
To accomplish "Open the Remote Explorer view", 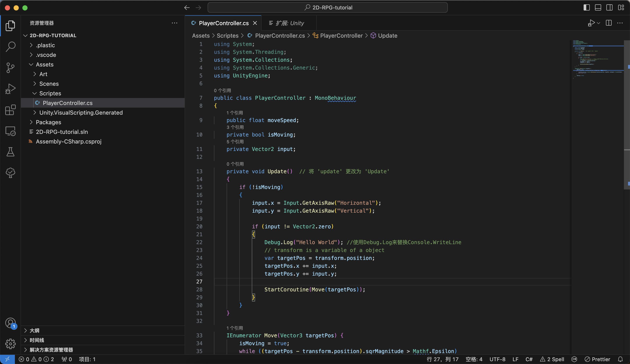I will (10, 131).
